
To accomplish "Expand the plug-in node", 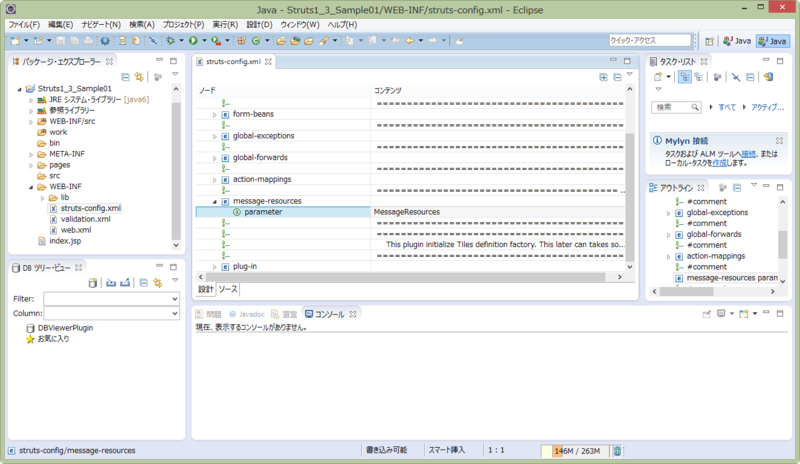I will [215, 267].
